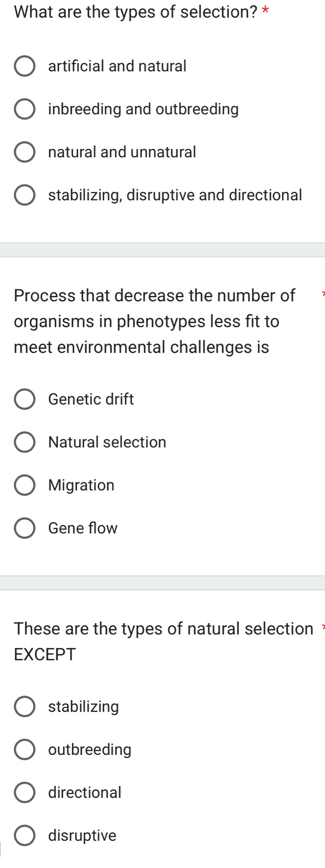Click the artificial and natural answer label
Screen dimensions: 325x868
(x=117, y=65)
